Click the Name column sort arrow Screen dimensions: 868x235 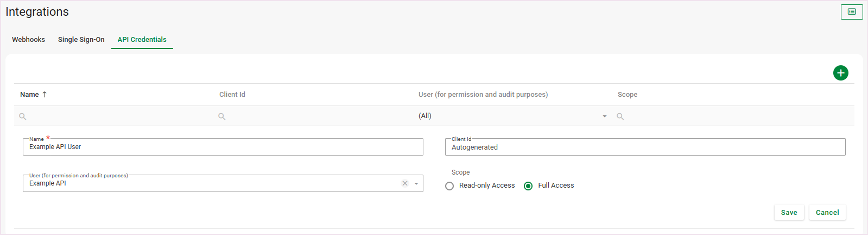45,95
